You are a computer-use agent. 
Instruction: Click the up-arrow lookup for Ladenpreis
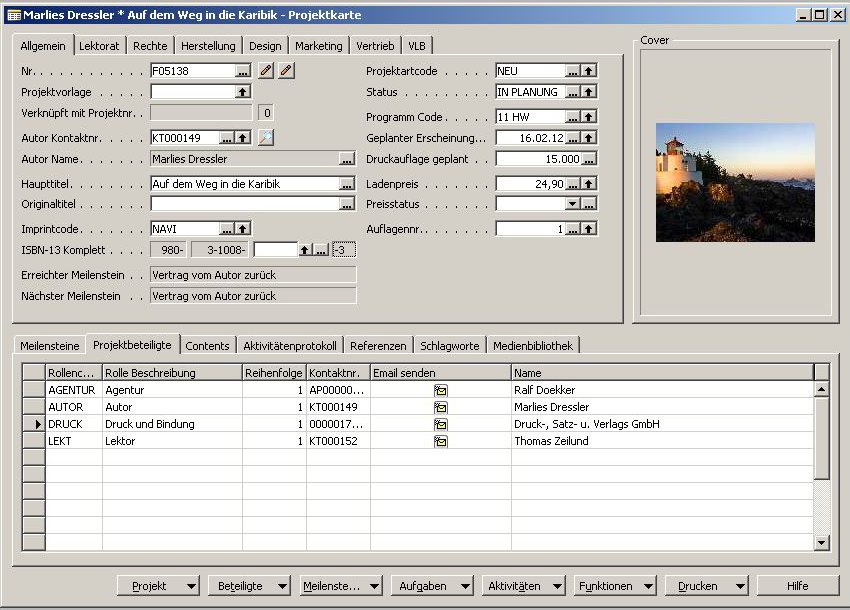click(589, 184)
